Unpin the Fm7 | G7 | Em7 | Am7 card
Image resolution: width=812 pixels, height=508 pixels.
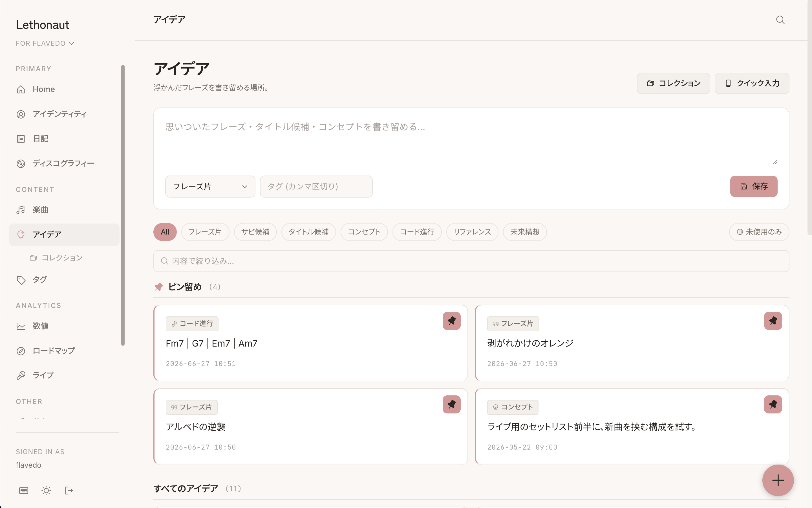point(451,321)
